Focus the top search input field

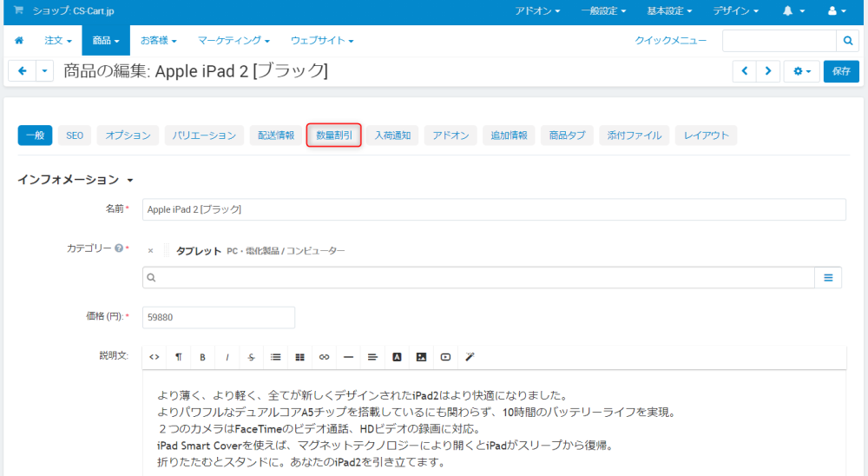pos(779,41)
